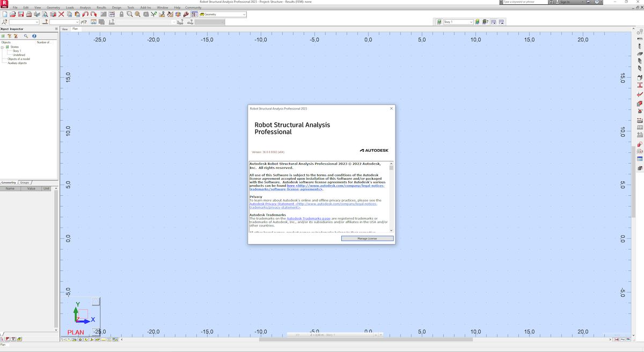This screenshot has width=644, height=352.
Task: Open the Loads menu
Action: 70,8
